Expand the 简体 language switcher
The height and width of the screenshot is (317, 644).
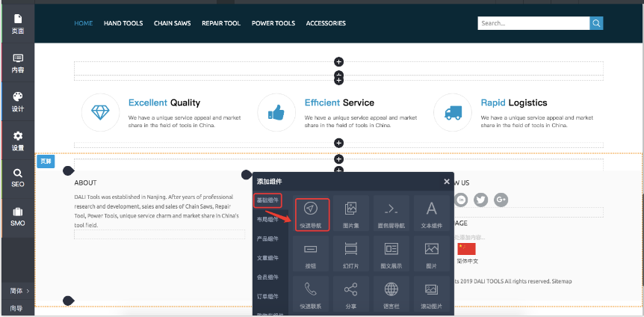click(18, 291)
